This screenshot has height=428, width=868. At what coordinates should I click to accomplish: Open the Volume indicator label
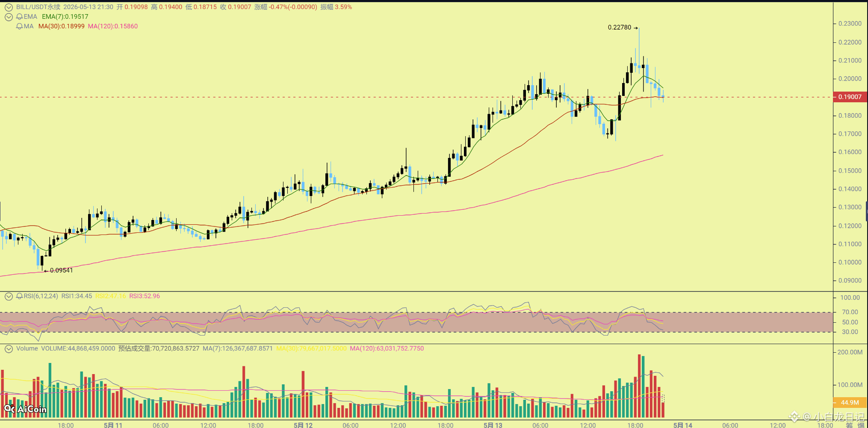point(27,348)
